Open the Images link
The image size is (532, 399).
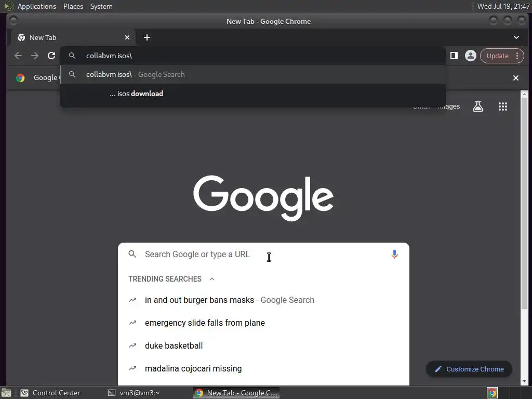click(448, 107)
